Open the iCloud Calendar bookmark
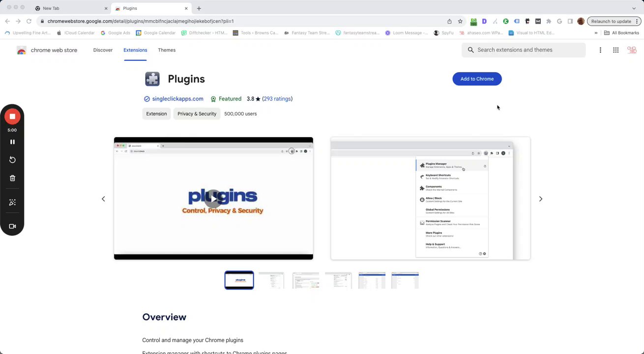 click(75, 33)
